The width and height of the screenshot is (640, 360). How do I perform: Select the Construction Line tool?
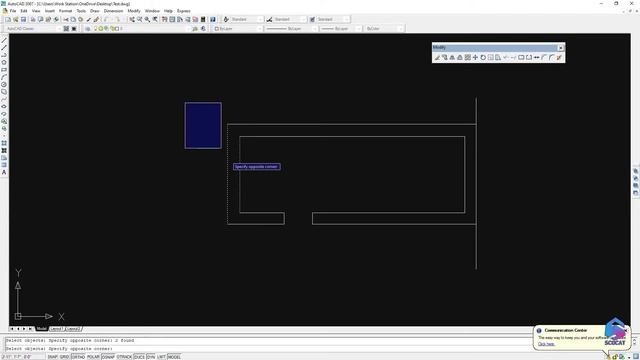pos(4,48)
